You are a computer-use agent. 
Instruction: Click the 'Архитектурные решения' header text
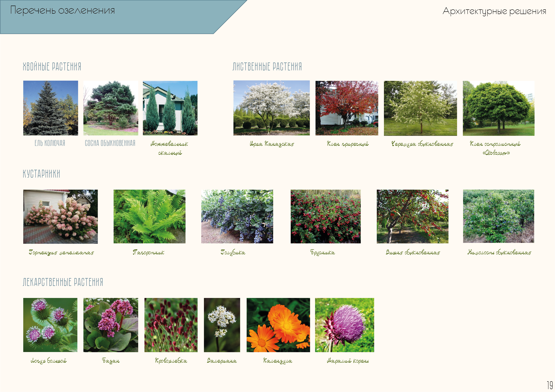point(494,11)
